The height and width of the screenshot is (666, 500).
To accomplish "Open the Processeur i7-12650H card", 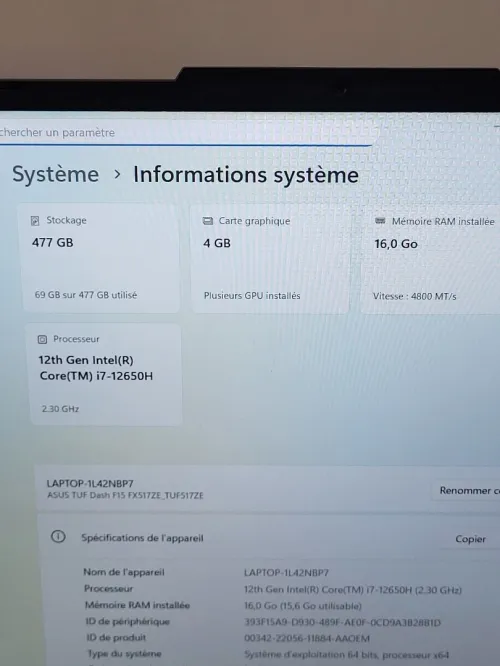I will tap(106, 374).
